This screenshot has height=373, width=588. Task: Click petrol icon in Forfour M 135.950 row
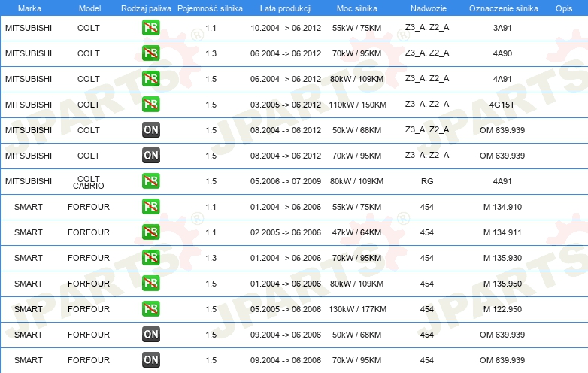pyautogui.click(x=150, y=283)
